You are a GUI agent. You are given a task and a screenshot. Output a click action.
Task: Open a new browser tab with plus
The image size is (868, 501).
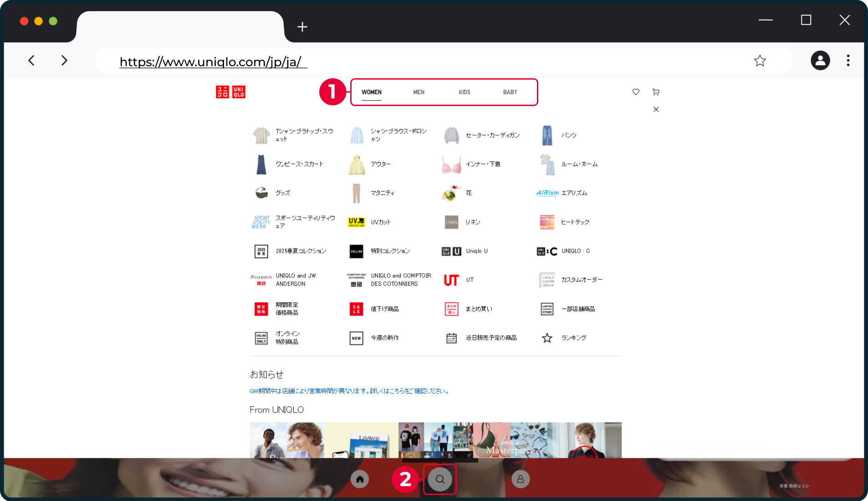click(302, 27)
